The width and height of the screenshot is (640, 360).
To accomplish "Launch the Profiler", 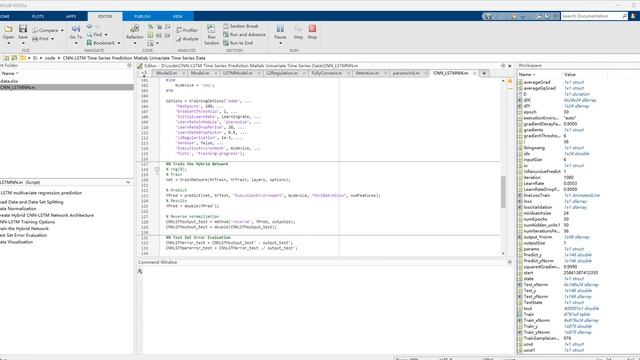I will click(x=187, y=30).
